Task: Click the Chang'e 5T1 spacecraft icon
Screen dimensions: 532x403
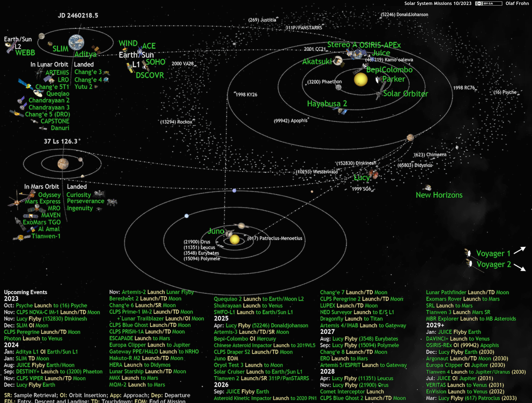Action: [26, 84]
